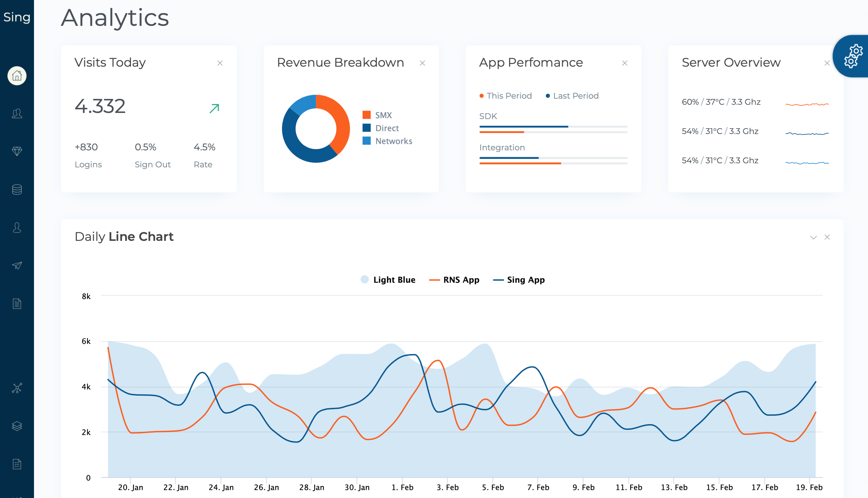Open the database stack sidebar icon

tap(17, 189)
